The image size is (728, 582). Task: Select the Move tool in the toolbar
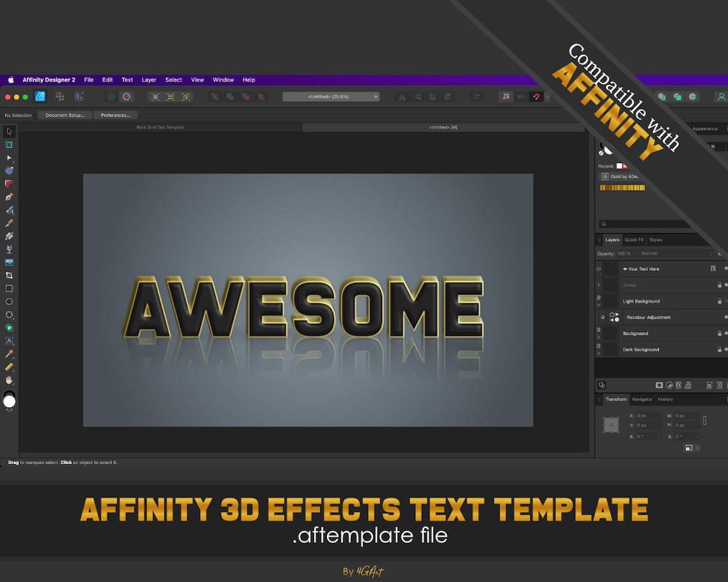9,131
